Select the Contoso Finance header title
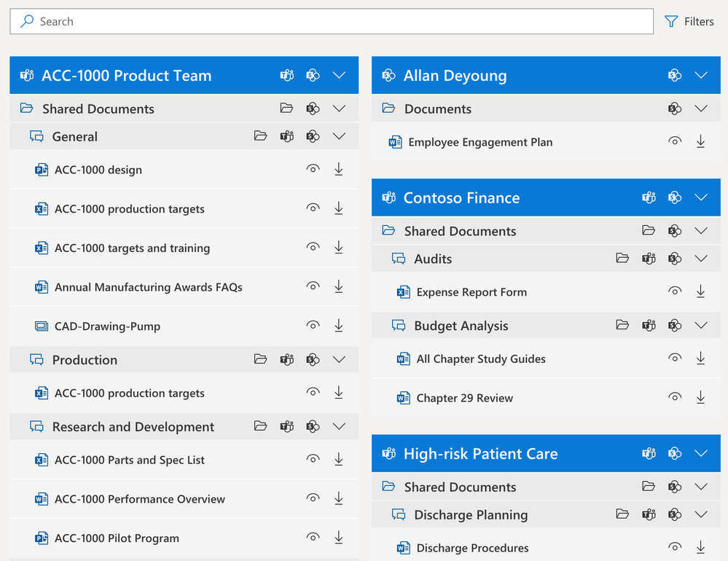 tap(461, 197)
